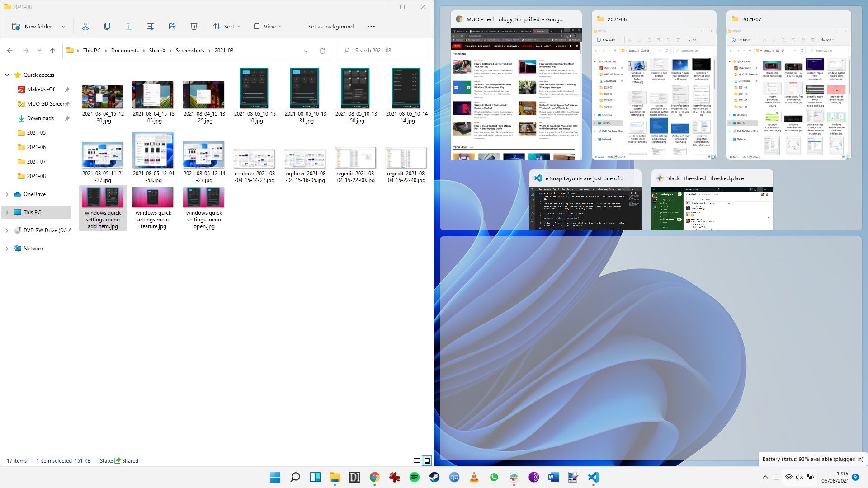Screen dimensions: 868x488
Task: Click the Details view toggle icon
Action: point(417,460)
